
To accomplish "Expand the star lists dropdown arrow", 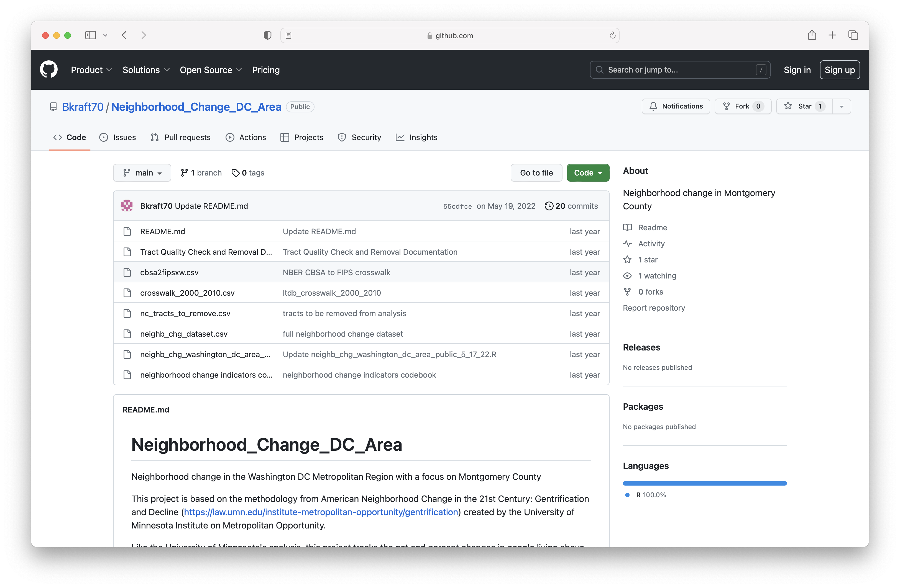I will click(842, 106).
